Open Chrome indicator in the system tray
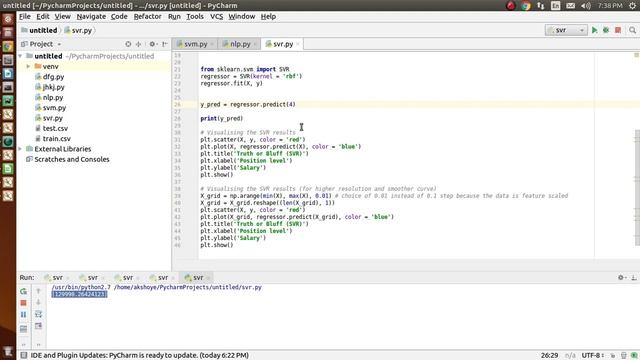 pos(526,5)
